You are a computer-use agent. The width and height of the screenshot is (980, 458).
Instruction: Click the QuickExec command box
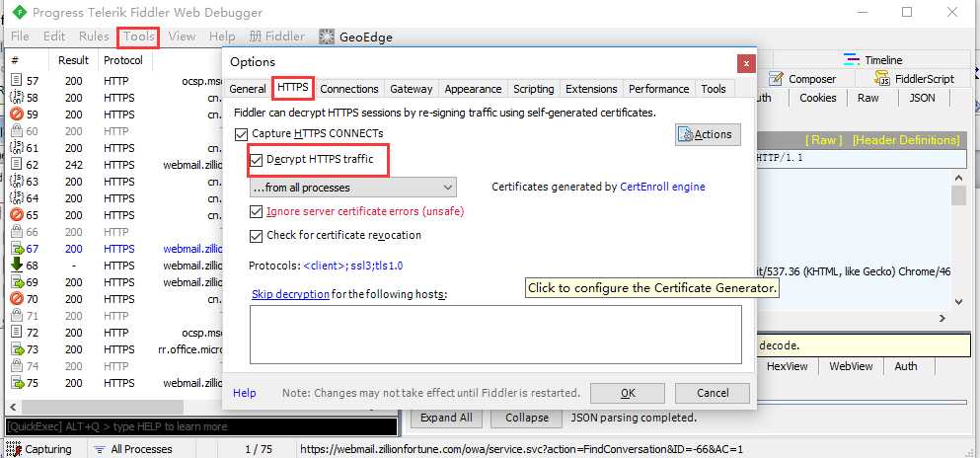[201, 426]
